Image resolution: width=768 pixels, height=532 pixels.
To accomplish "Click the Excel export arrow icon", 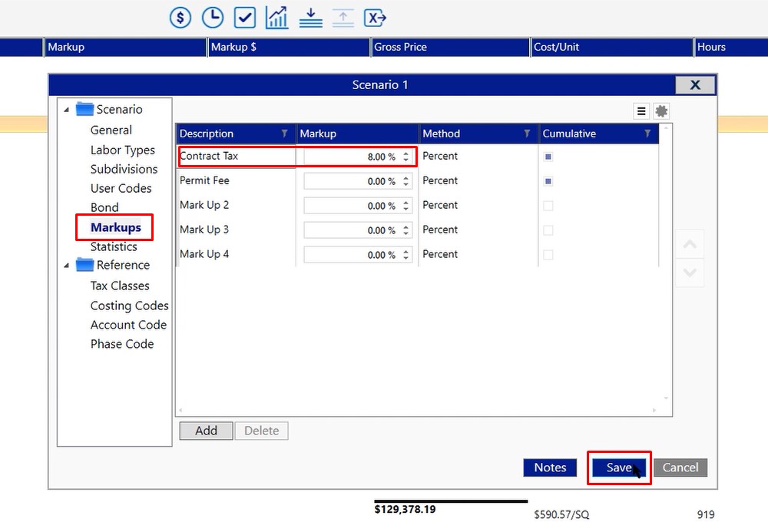I will (x=375, y=17).
